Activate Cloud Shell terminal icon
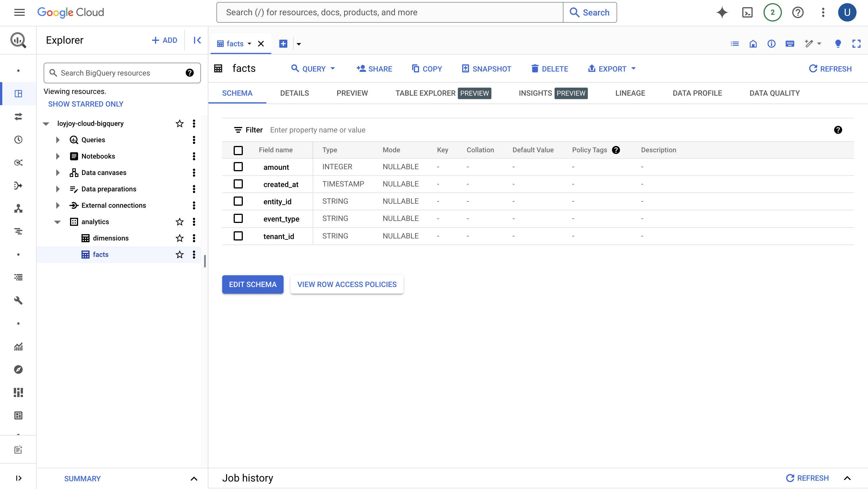Screen dimensions: 868x489 pos(747,12)
